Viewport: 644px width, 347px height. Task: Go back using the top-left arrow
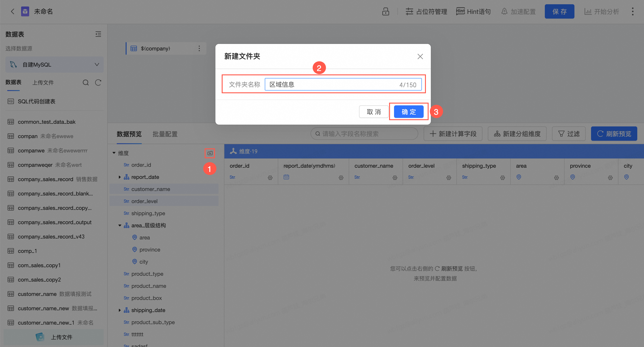pos(13,11)
